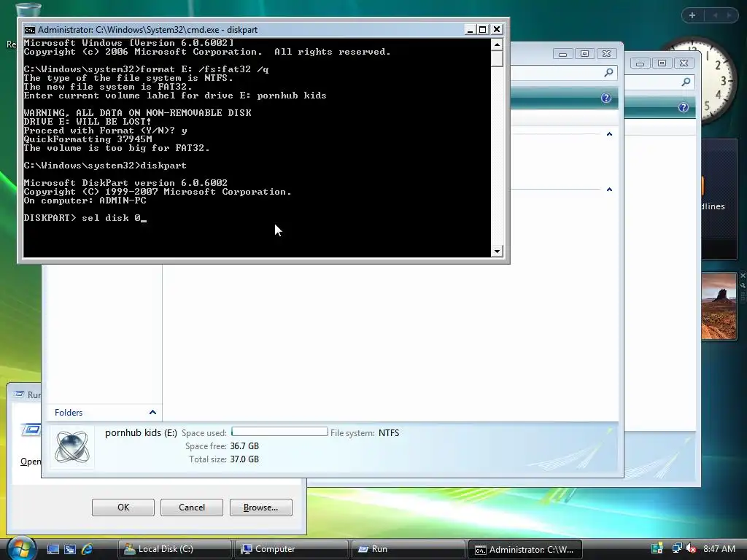Click Show Desktop quick launch icon

53,549
